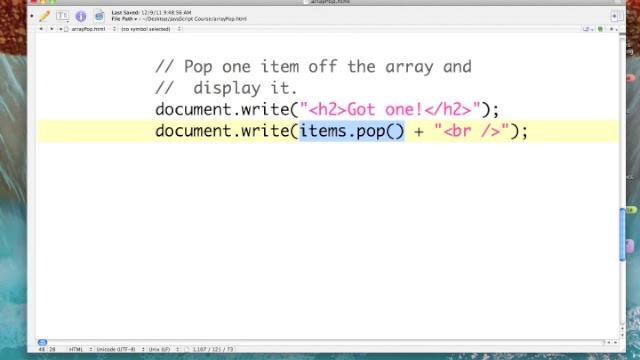Click the vertical scrollbar down arrow
The height and width of the screenshot is (360, 640).
click(x=622, y=335)
